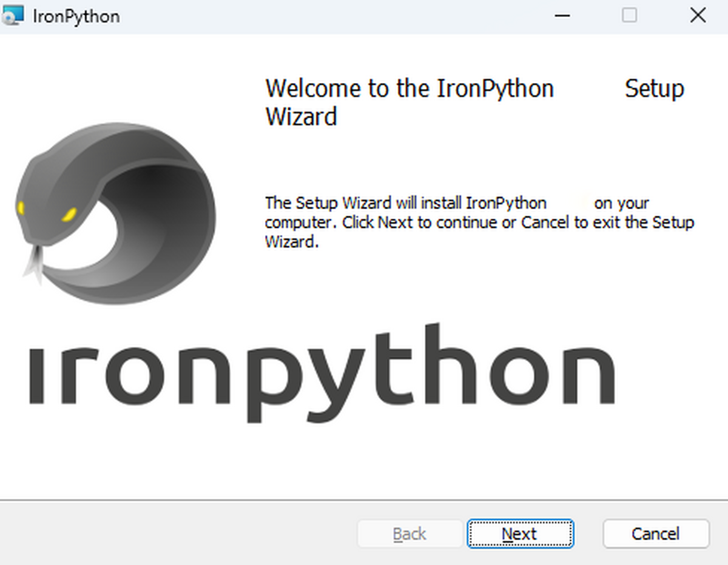Click the Next button
728x565 pixels.
point(519,533)
